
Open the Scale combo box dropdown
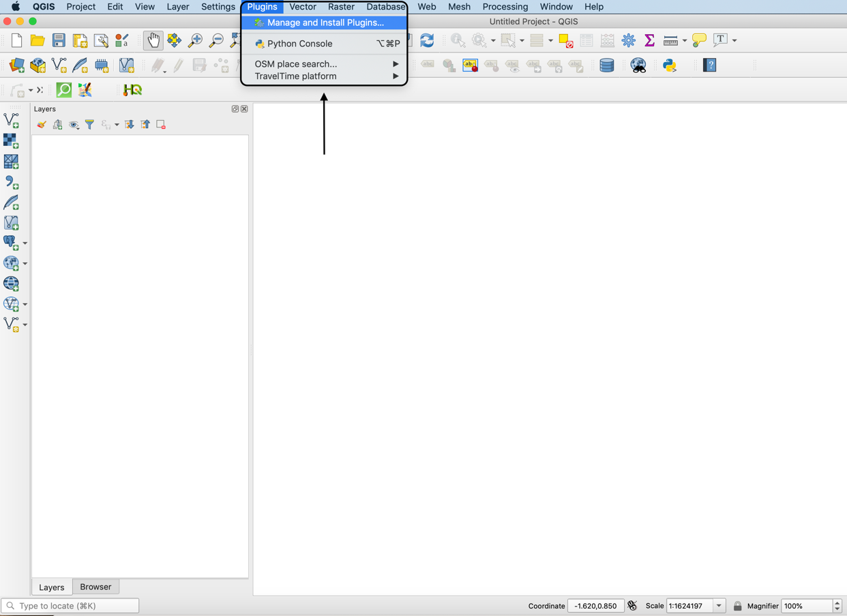719,606
